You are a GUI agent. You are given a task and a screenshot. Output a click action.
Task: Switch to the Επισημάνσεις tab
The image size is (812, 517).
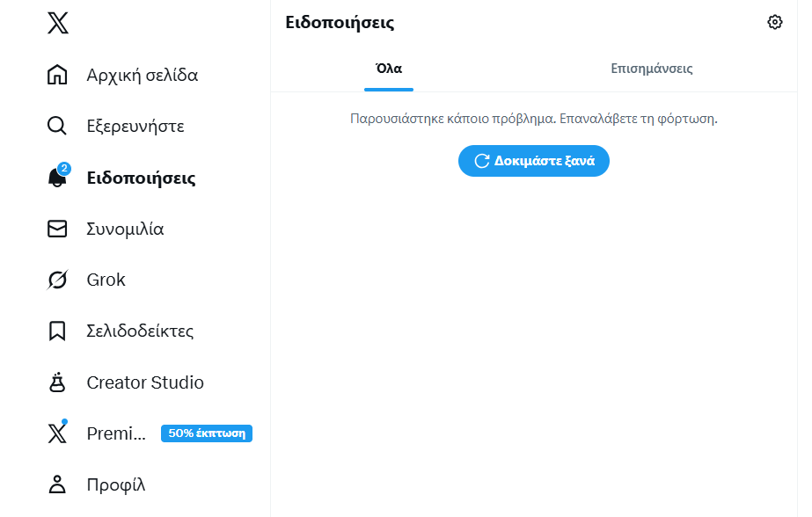coord(652,69)
